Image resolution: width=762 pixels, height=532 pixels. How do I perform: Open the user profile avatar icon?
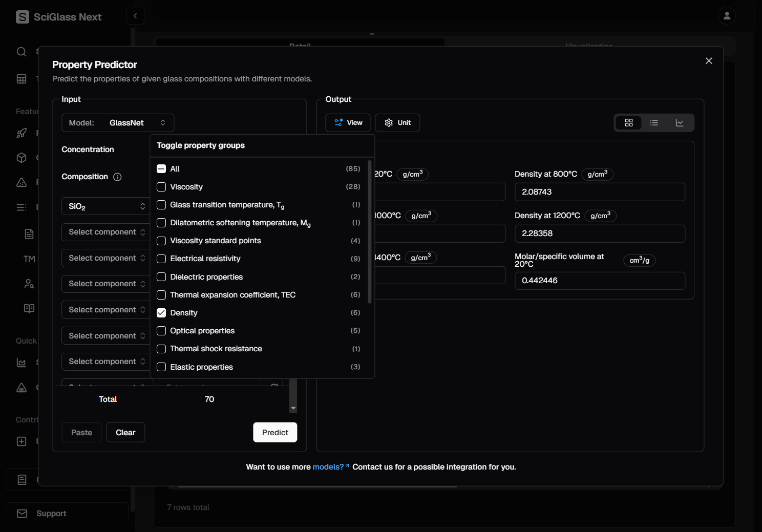[726, 16]
